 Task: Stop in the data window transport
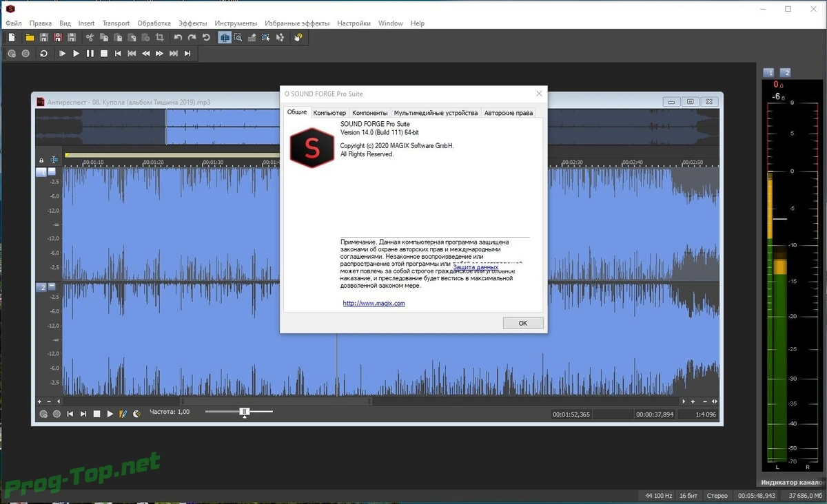pyautogui.click(x=96, y=414)
